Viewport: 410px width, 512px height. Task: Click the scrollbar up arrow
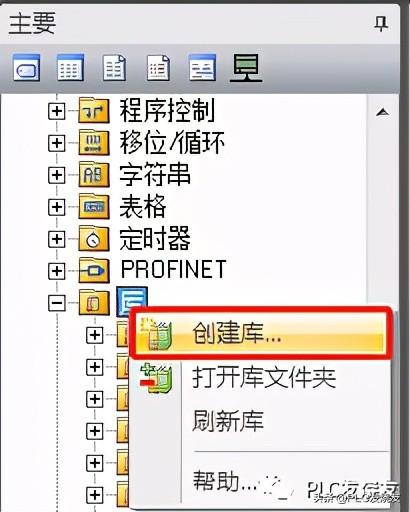click(383, 112)
